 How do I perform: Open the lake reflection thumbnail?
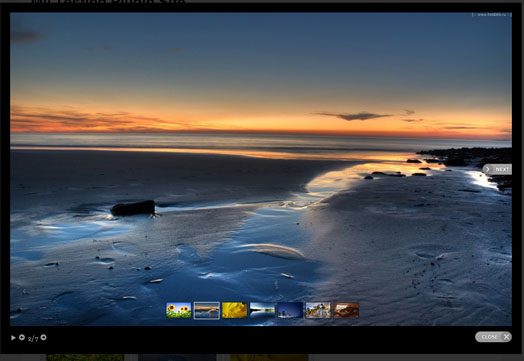coord(262,310)
